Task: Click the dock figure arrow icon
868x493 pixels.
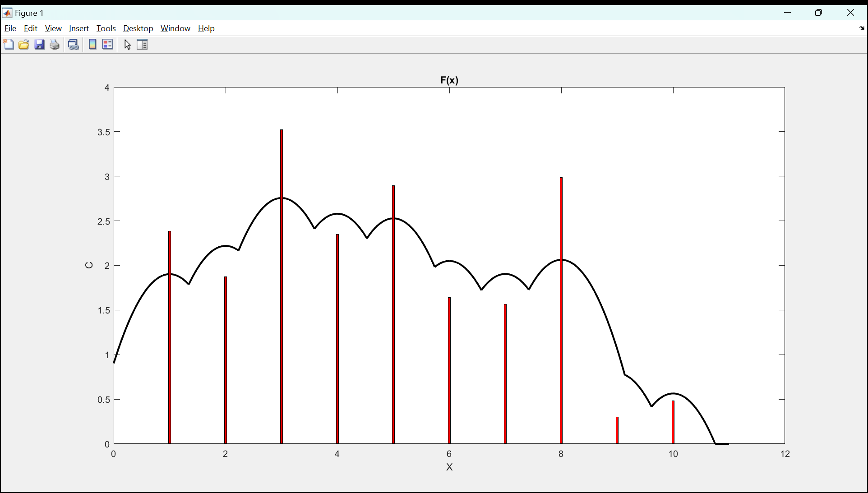Action: [862, 28]
